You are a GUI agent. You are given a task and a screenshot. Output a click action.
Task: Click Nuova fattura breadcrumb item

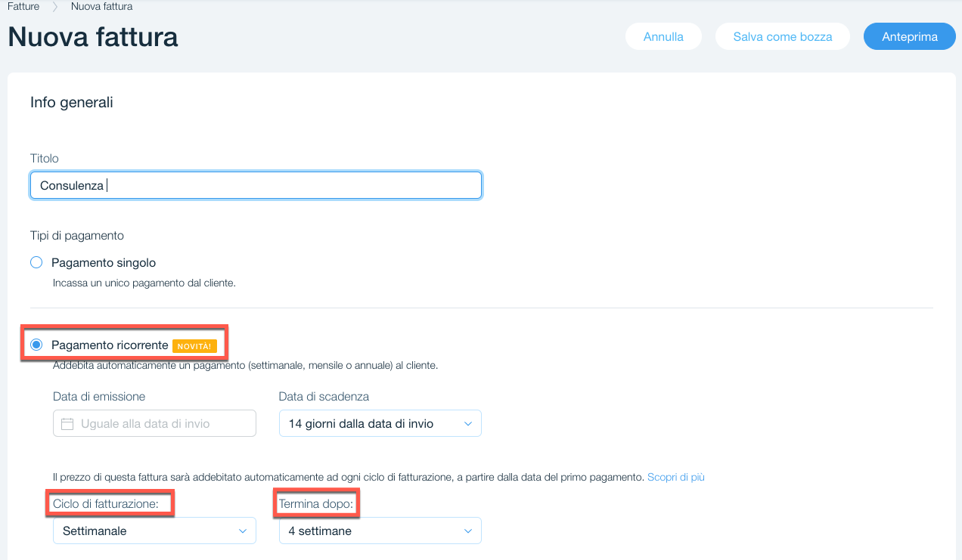[x=101, y=7]
